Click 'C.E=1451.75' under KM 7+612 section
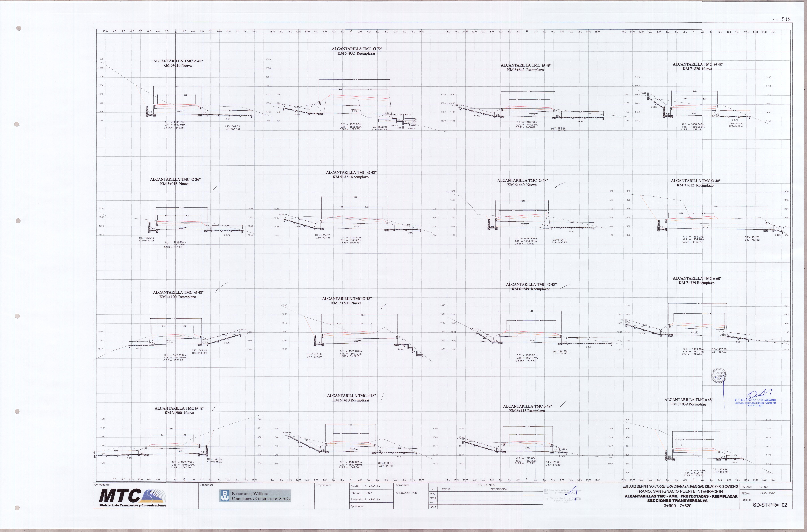The image size is (807, 532). 752,237
